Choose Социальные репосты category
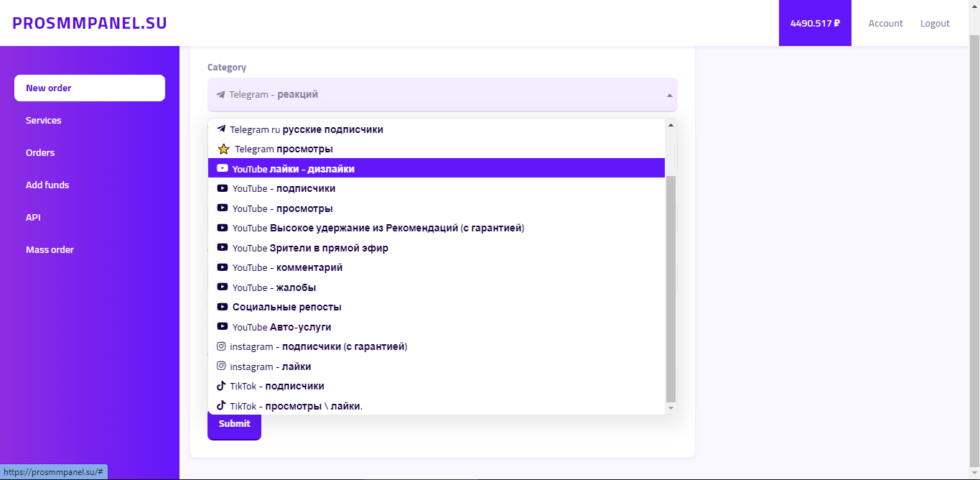The width and height of the screenshot is (980, 480). (437, 307)
